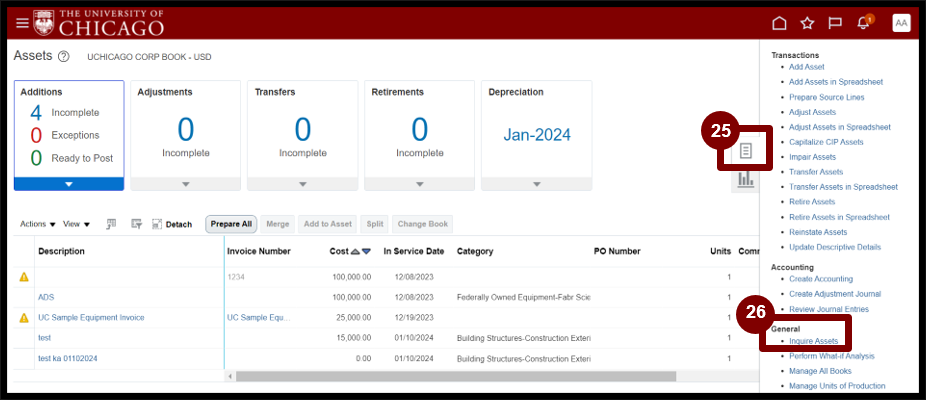This screenshot has width=926, height=400.
Task: Open 'test ka 01102024' description link
Action: tap(67, 359)
